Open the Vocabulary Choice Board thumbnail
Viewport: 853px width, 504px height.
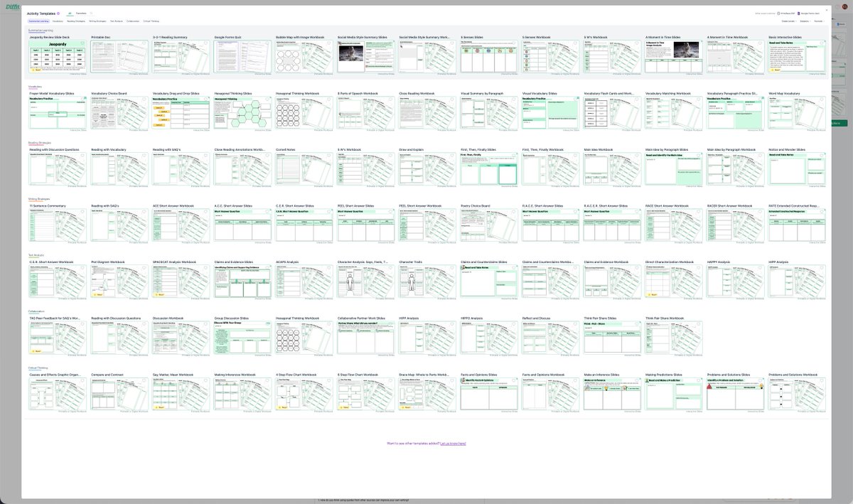point(119,112)
